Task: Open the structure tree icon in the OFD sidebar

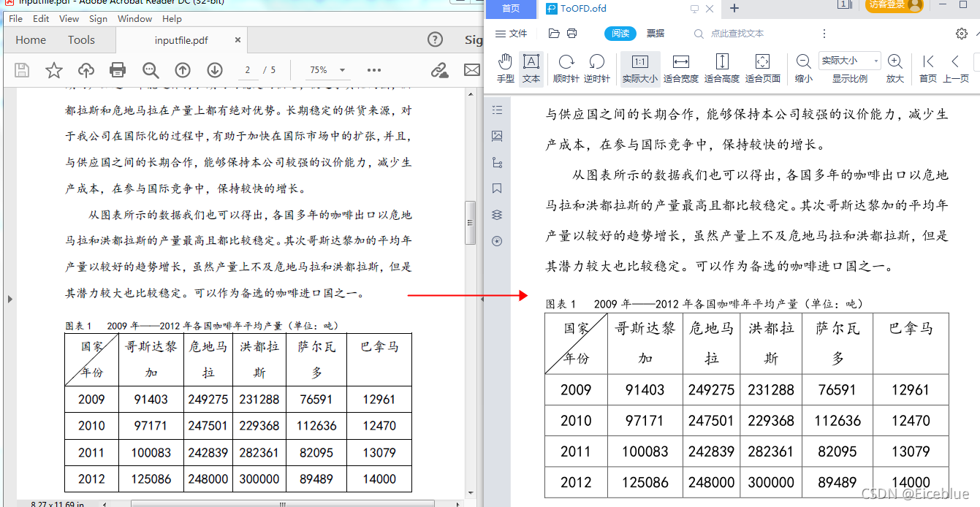Action: coord(498,162)
